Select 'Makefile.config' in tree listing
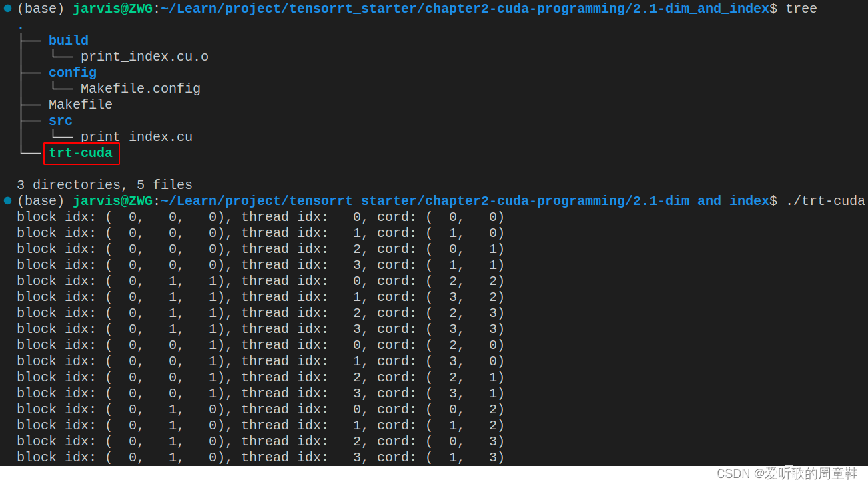The image size is (868, 486). [x=141, y=89]
